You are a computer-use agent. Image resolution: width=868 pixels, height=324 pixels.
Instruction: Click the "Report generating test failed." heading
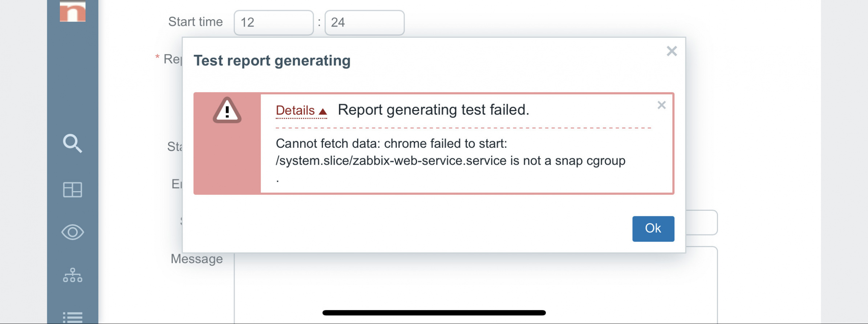pos(433,110)
